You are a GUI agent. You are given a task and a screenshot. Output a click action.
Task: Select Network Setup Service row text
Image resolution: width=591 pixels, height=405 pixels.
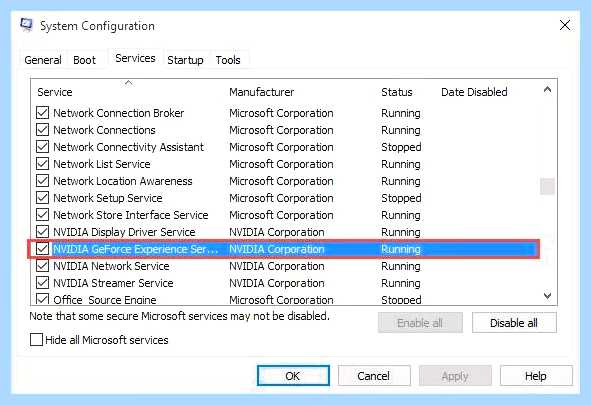107,198
